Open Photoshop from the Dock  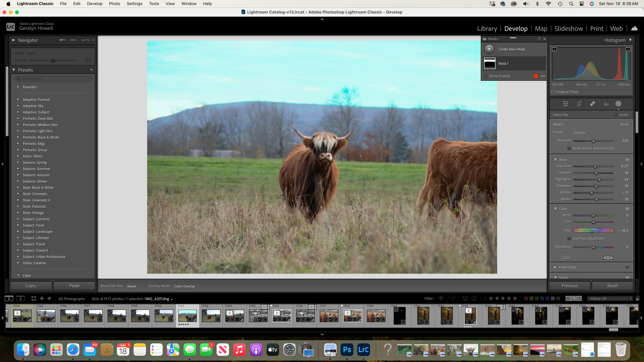coord(347,349)
